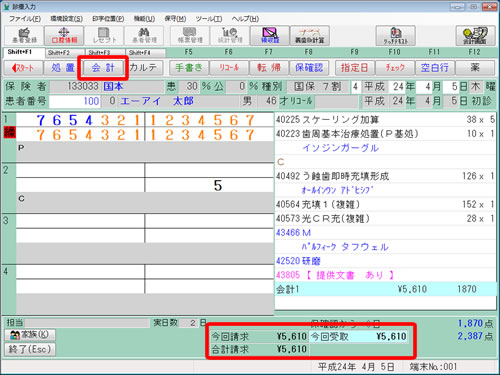Click the insurer number 133033
Screen dimensions: 500x375
tap(83, 86)
